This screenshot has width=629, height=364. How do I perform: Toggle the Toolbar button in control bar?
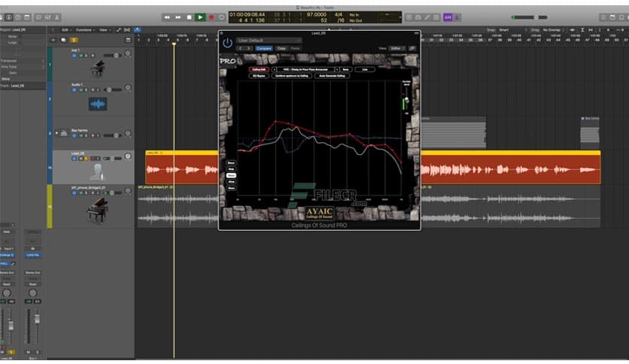[x=27, y=17]
